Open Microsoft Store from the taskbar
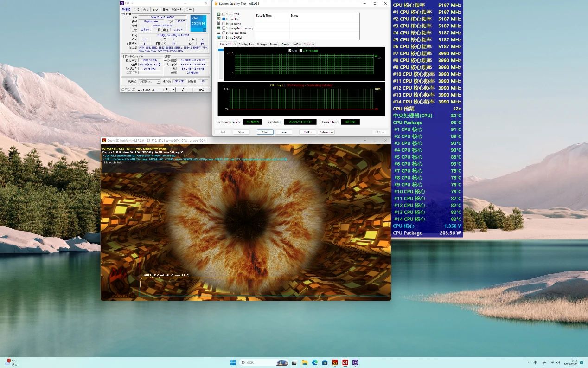 tap(325, 362)
